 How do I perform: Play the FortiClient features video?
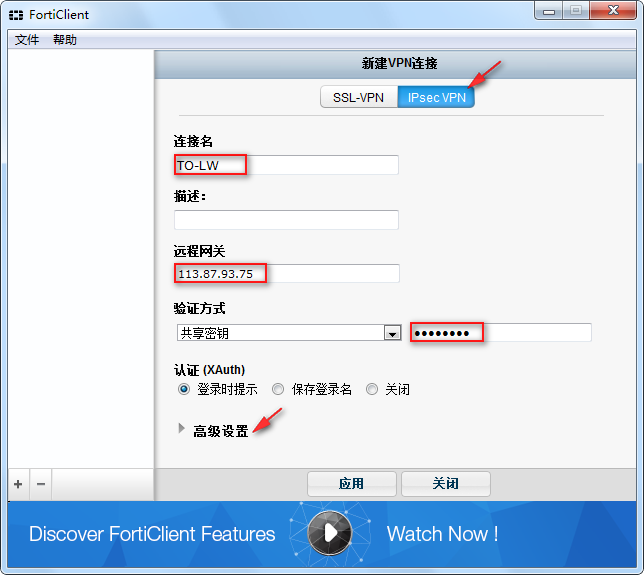[x=330, y=533]
